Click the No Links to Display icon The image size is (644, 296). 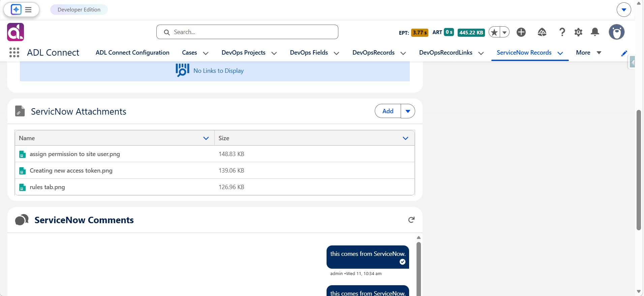click(182, 70)
